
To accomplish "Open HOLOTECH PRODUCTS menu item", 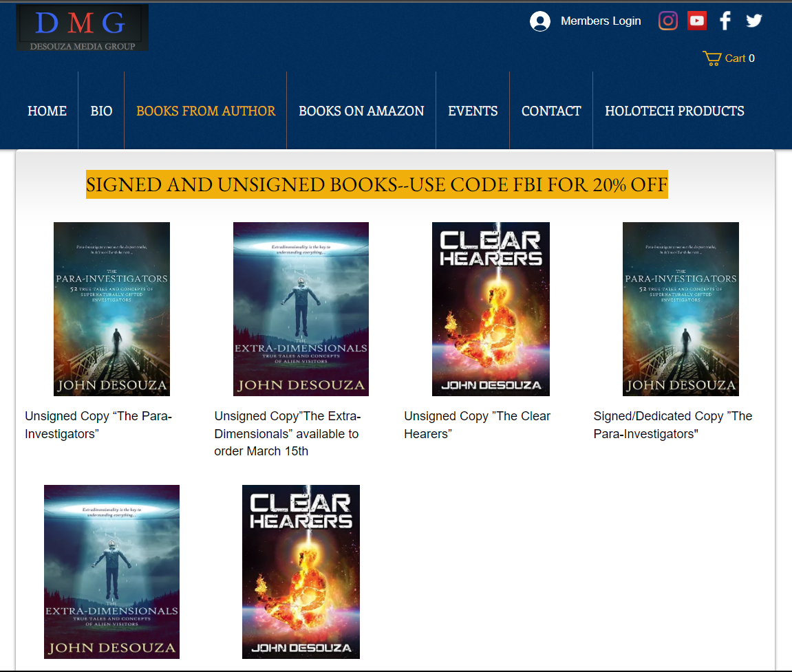I will 675,111.
